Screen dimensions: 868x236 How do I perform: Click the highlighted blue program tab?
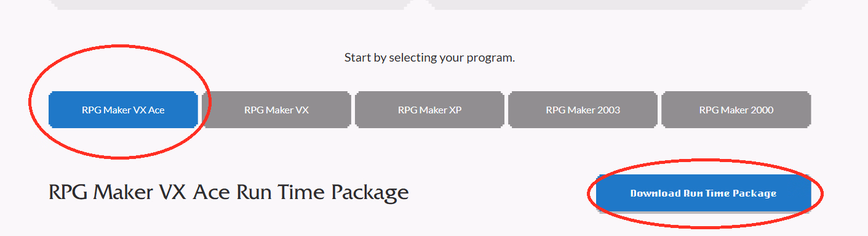click(x=123, y=110)
